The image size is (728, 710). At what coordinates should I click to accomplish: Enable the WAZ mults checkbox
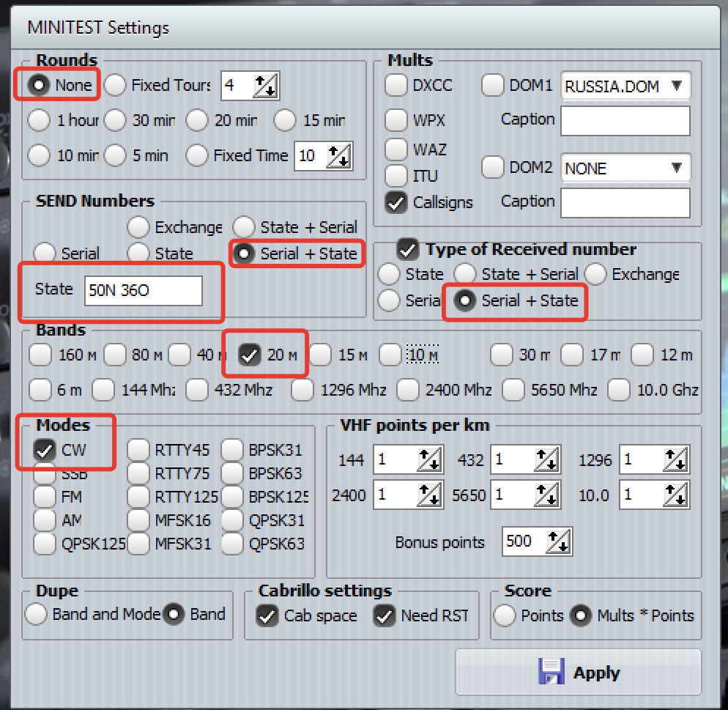point(396,149)
